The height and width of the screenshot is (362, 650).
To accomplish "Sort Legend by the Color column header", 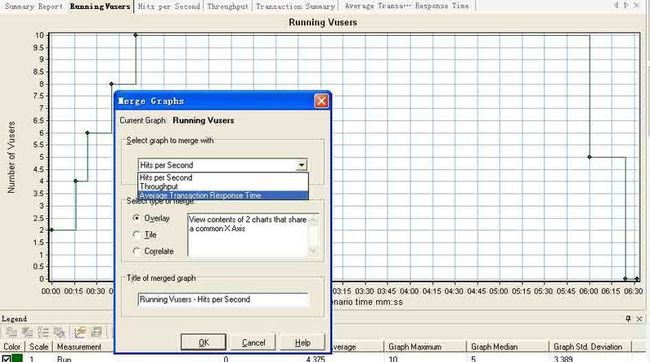I will click(x=12, y=347).
